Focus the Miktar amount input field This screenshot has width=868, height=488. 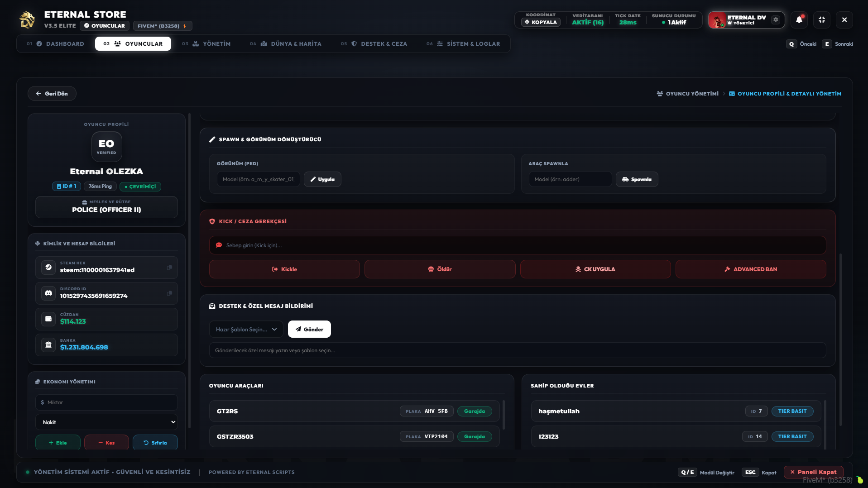click(x=106, y=402)
